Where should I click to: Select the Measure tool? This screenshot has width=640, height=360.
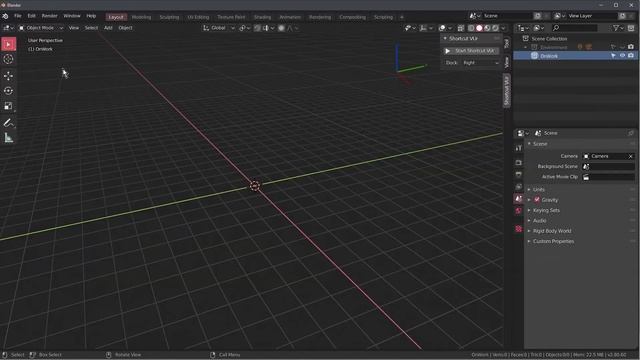pyautogui.click(x=8, y=138)
